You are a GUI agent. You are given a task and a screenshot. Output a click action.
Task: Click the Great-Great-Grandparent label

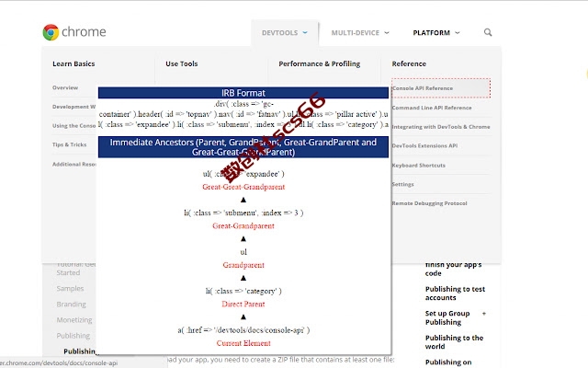[x=243, y=187]
